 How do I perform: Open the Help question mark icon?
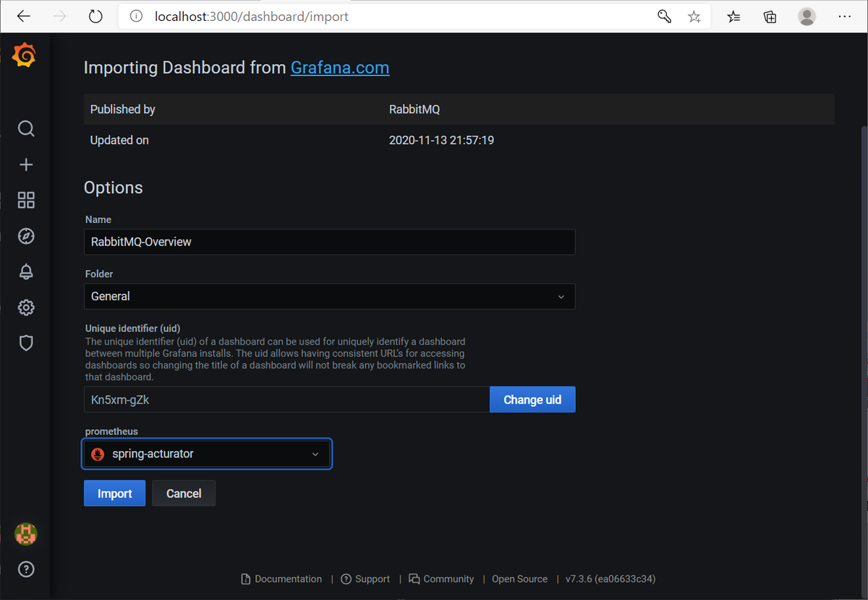(x=26, y=570)
